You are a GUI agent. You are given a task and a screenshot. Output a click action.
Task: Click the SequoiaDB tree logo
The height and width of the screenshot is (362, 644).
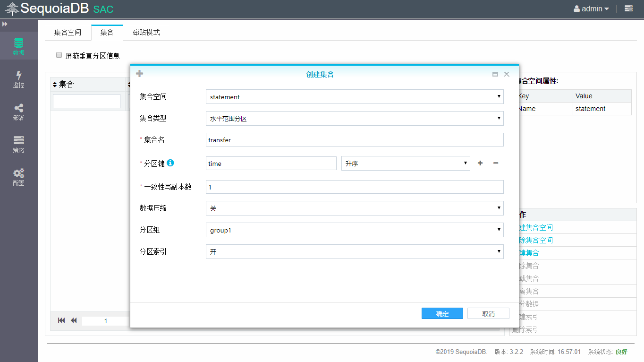pos(11,9)
